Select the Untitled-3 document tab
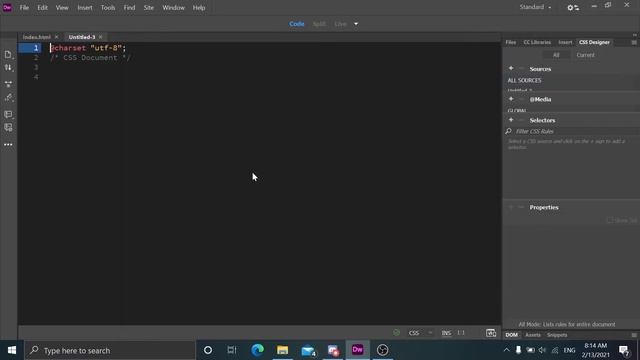Screen dimensions: 640x360 point(82,37)
